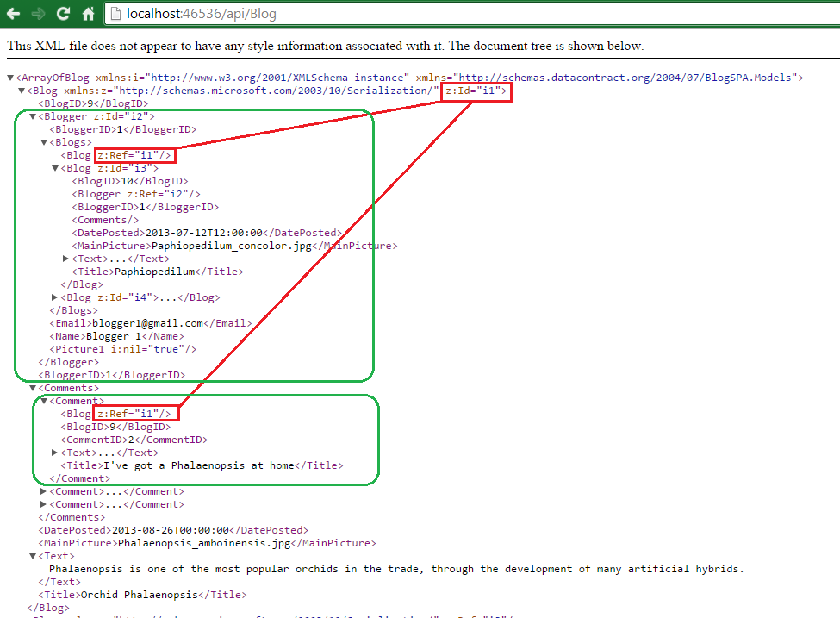The width and height of the screenshot is (840, 618).
Task: Click the browser Forward arrow
Action: (38, 14)
